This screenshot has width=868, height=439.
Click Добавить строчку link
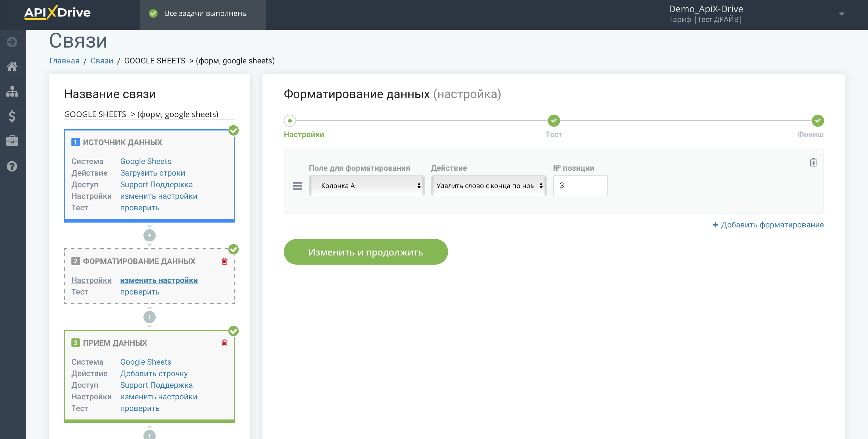[154, 373]
